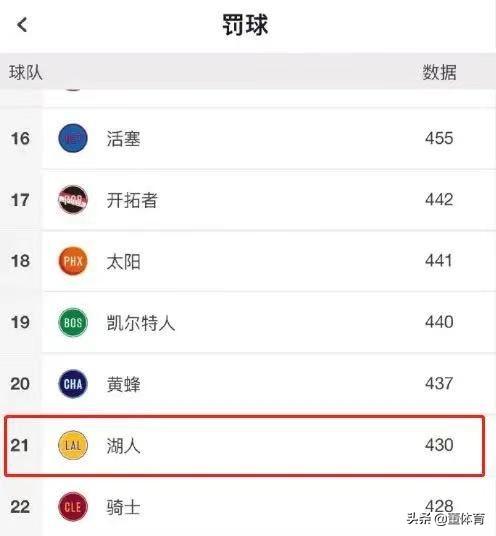The image size is (496, 536).
Task: Click the 罚球 page title
Action: 245,25
